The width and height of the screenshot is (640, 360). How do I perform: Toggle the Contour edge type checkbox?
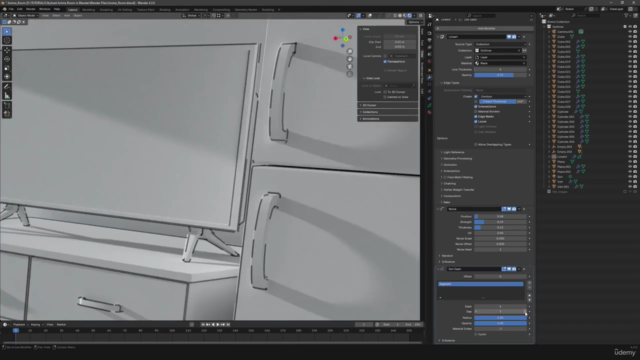[x=476, y=96]
